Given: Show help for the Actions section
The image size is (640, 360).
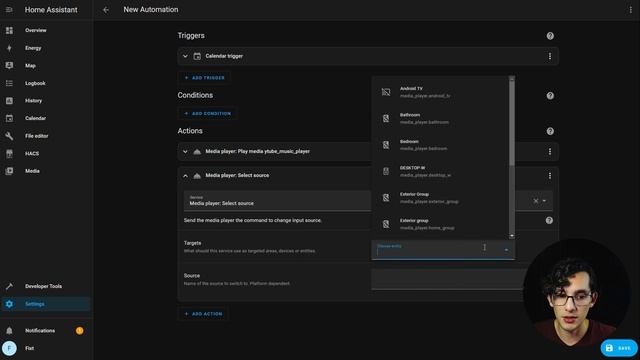Looking at the screenshot, I should click(x=550, y=131).
